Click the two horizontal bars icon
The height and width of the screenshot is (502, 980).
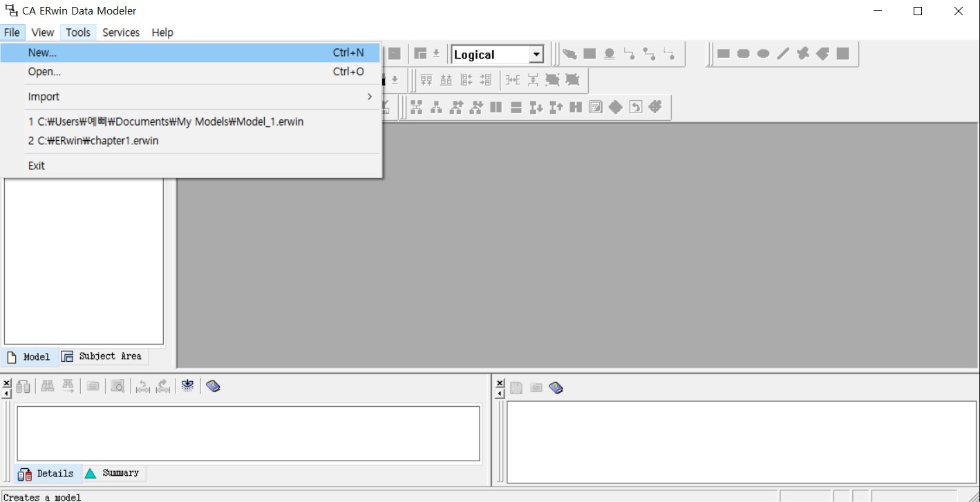point(516,107)
